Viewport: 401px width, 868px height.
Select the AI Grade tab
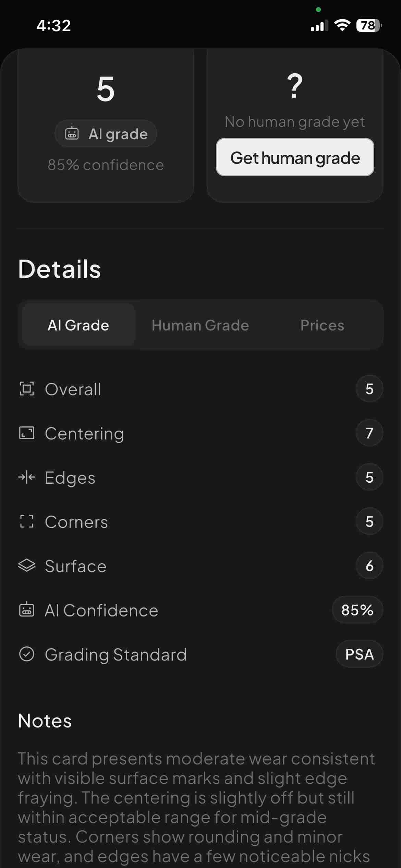click(78, 325)
